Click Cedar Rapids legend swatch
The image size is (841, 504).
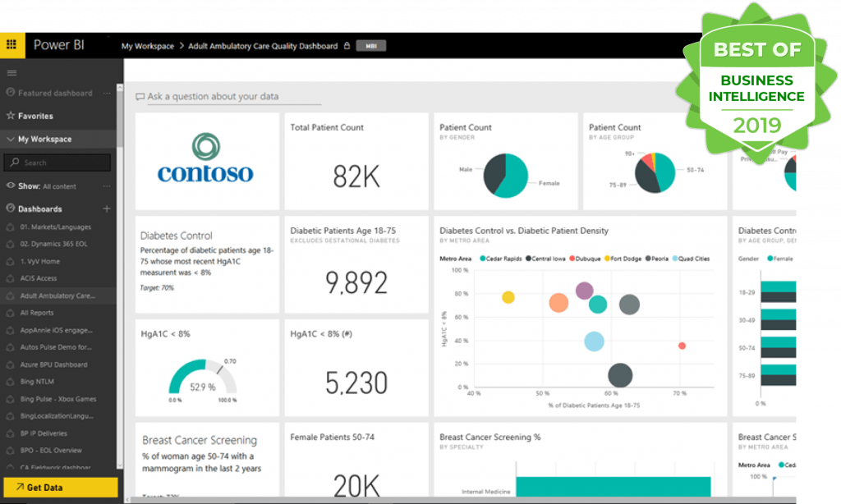[482, 259]
